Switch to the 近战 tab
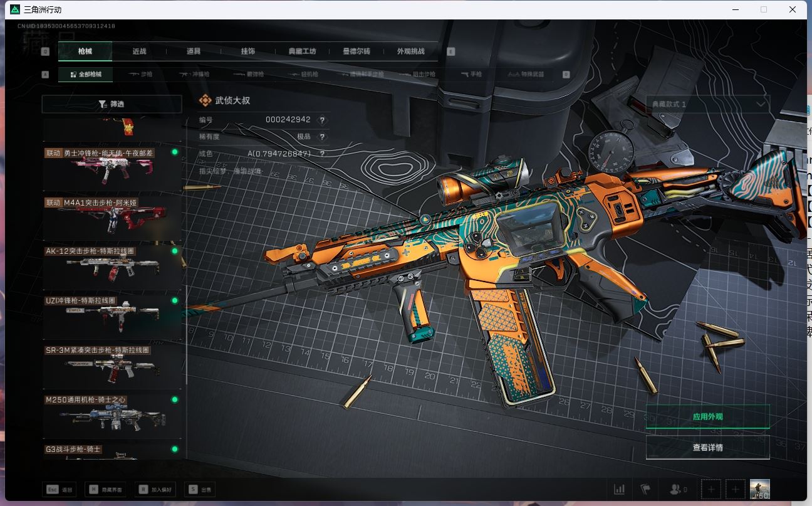Viewport: 812px width, 506px height. pyautogui.click(x=139, y=51)
